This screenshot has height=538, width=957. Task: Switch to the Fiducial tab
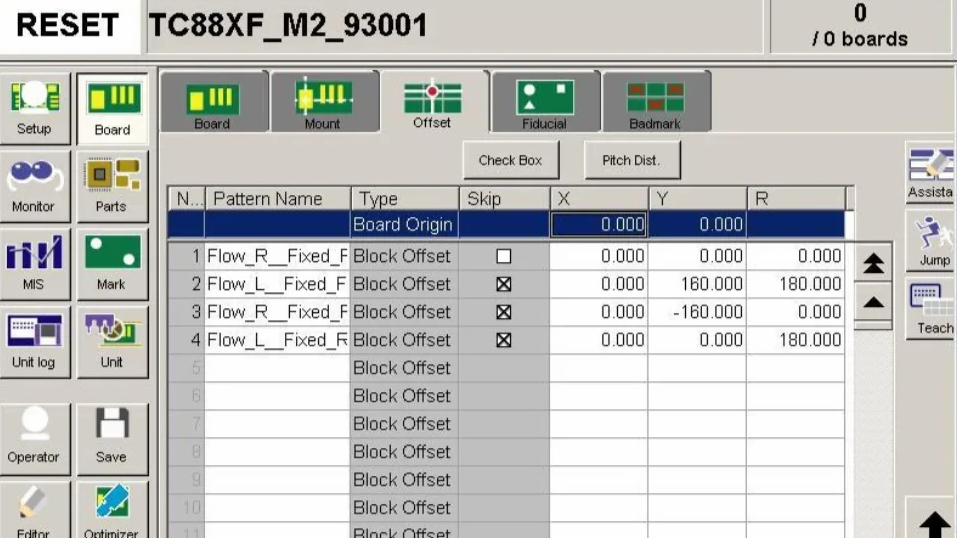(x=544, y=104)
